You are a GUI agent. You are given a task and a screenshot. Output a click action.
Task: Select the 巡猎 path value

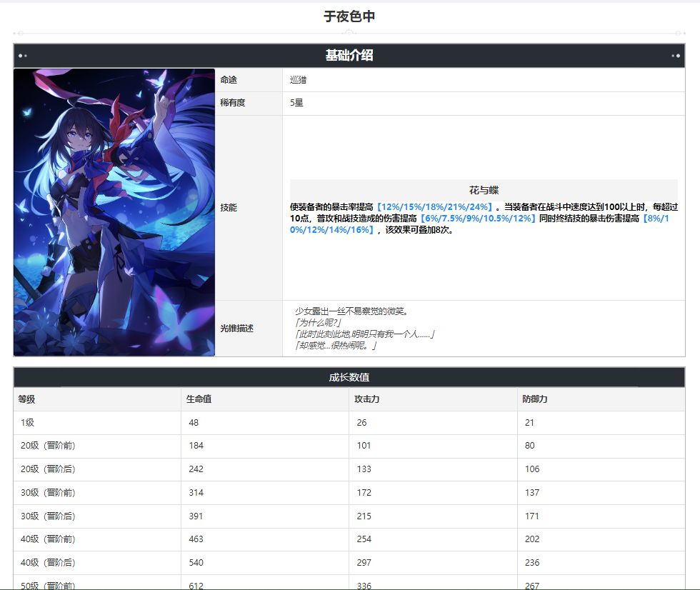pos(299,80)
